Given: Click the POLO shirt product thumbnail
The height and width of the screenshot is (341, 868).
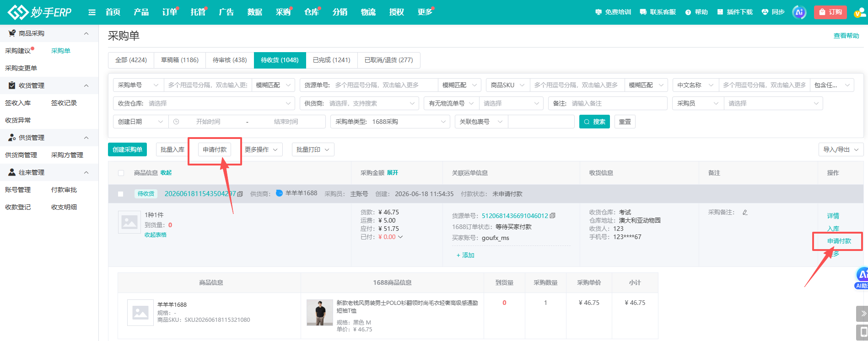Looking at the screenshot, I should 320,313.
